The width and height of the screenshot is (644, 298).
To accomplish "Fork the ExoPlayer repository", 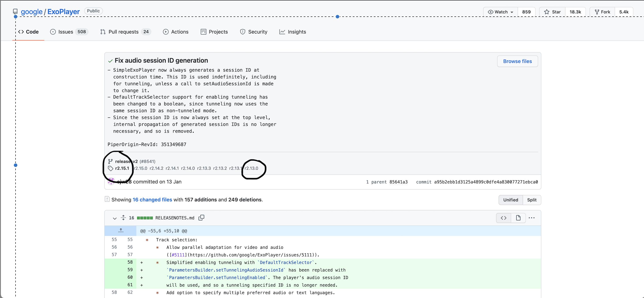I will (x=602, y=12).
